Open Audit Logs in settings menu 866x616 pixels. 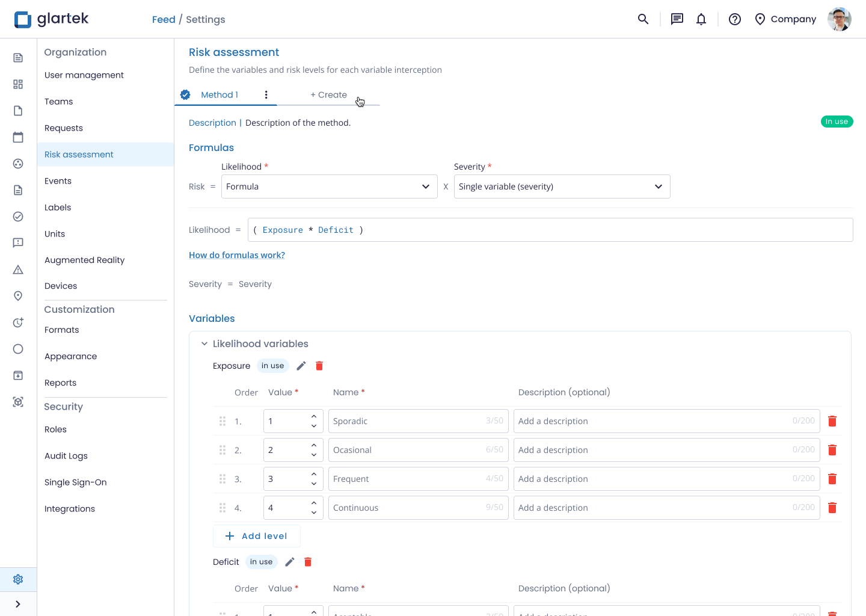66,456
